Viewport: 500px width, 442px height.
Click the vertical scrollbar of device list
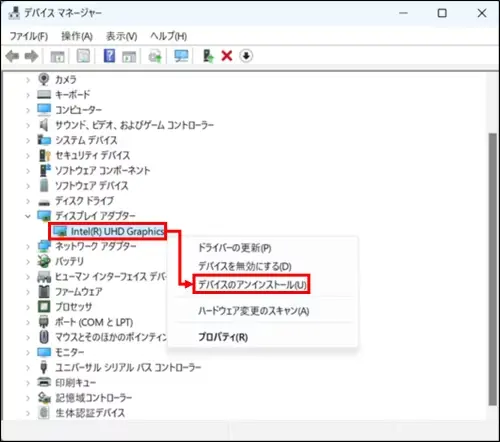[493, 269]
